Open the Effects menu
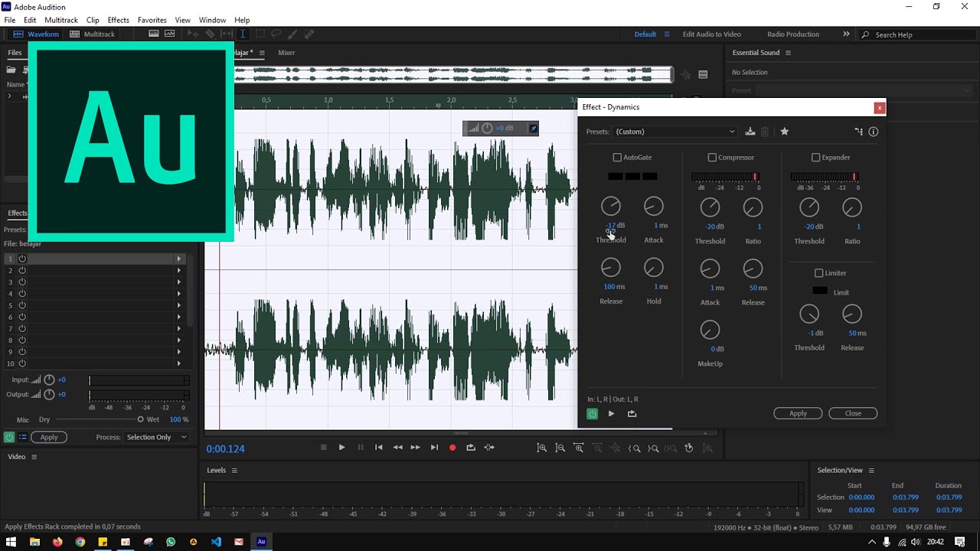The width and height of the screenshot is (980, 551). [118, 20]
